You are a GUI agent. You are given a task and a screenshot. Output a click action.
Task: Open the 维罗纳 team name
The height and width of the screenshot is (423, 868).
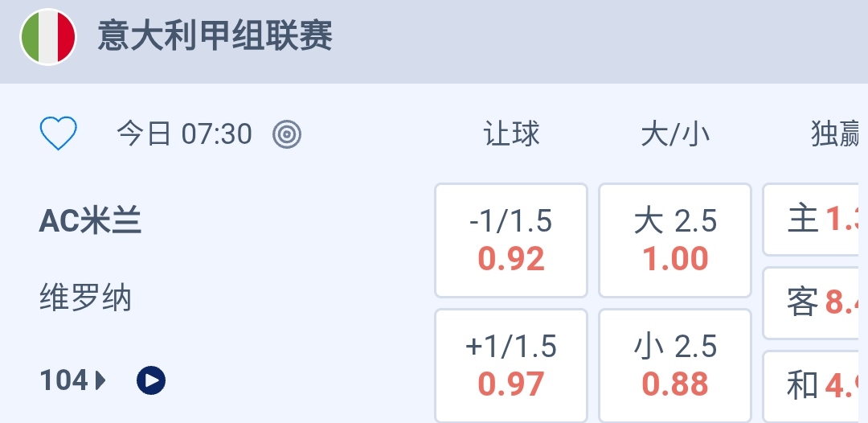click(x=85, y=299)
